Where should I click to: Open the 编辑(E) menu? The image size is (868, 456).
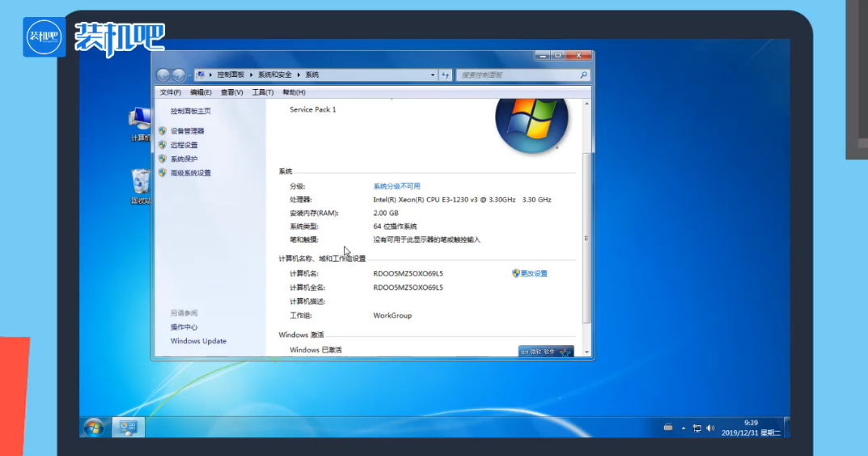coord(201,92)
